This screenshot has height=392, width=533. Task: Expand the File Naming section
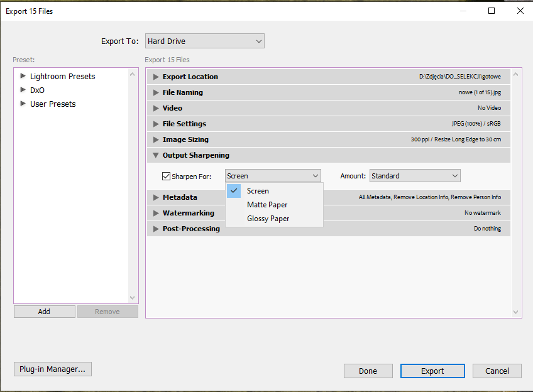(156, 92)
